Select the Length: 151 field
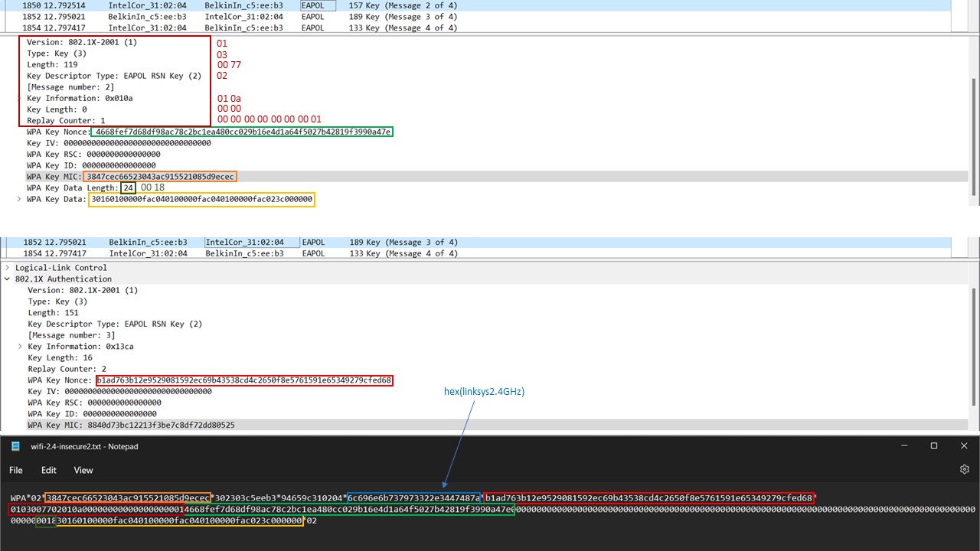This screenshot has height=551, width=980. (x=53, y=313)
